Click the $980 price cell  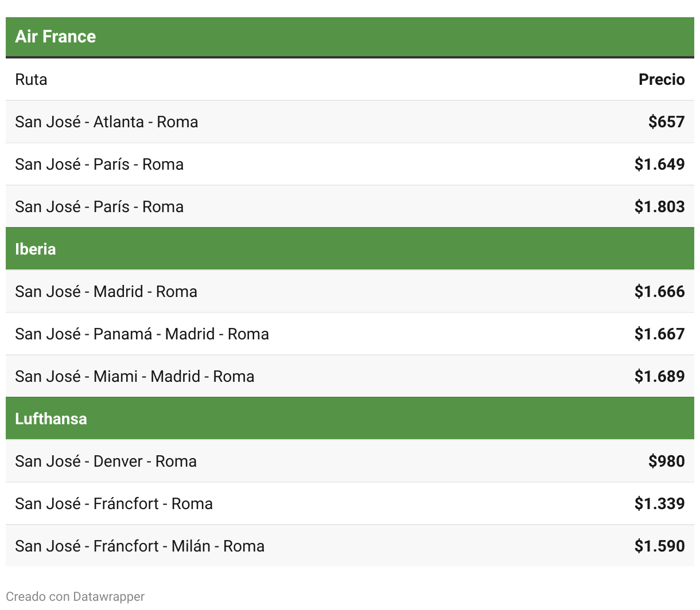click(x=666, y=461)
